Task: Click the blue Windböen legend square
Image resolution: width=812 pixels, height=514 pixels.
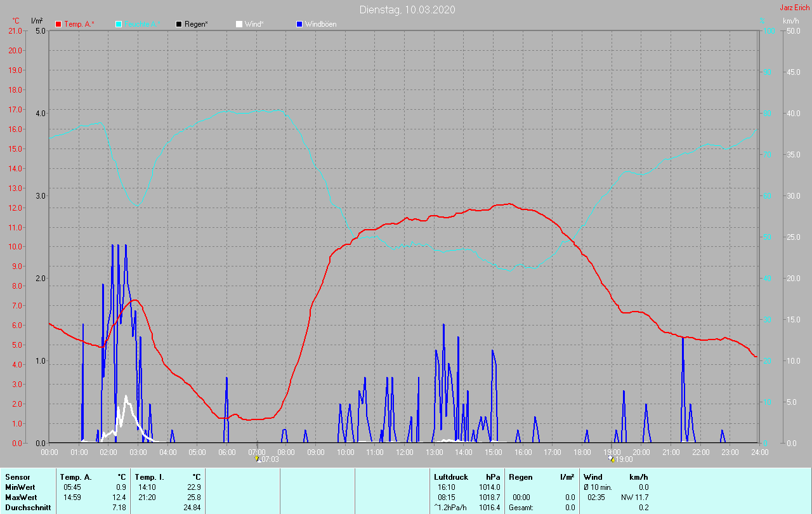Action: pos(299,24)
